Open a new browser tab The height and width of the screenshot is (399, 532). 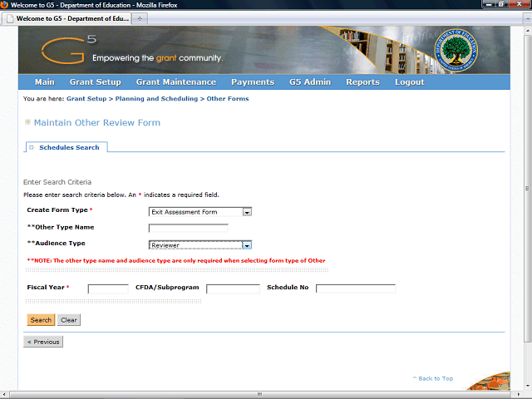(140, 18)
